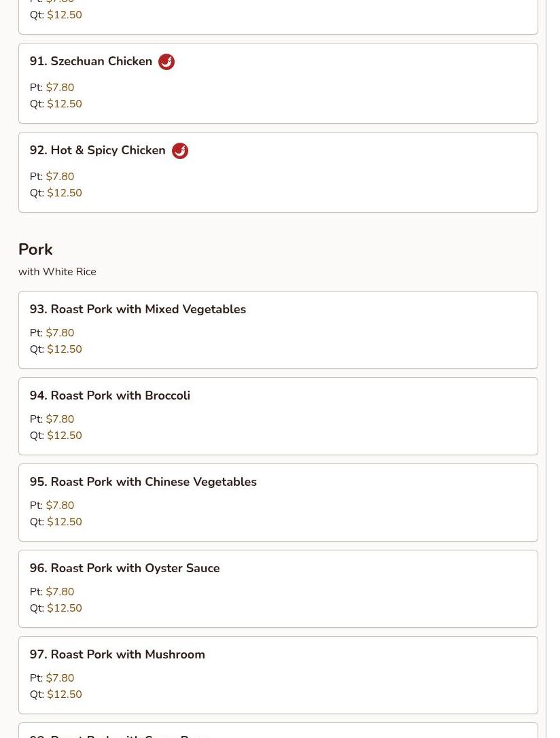Screen dimensions: 560x738
Task: Select 94. Roast Pork with Broccoli
Action: (x=110, y=396)
